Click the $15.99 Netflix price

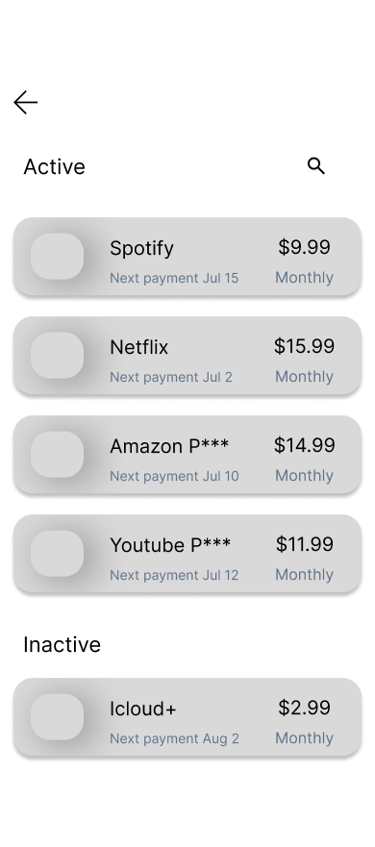[304, 346]
